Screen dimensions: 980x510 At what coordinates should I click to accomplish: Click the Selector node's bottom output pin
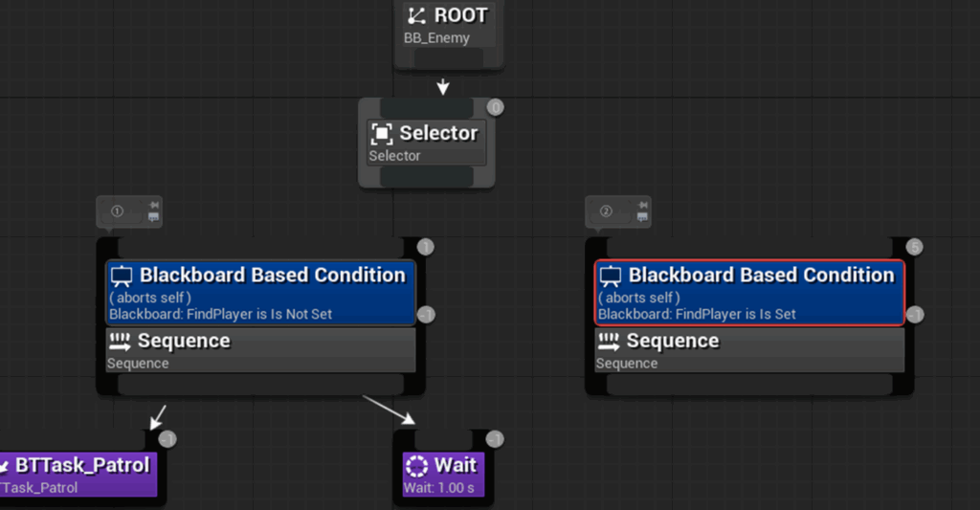click(426, 177)
